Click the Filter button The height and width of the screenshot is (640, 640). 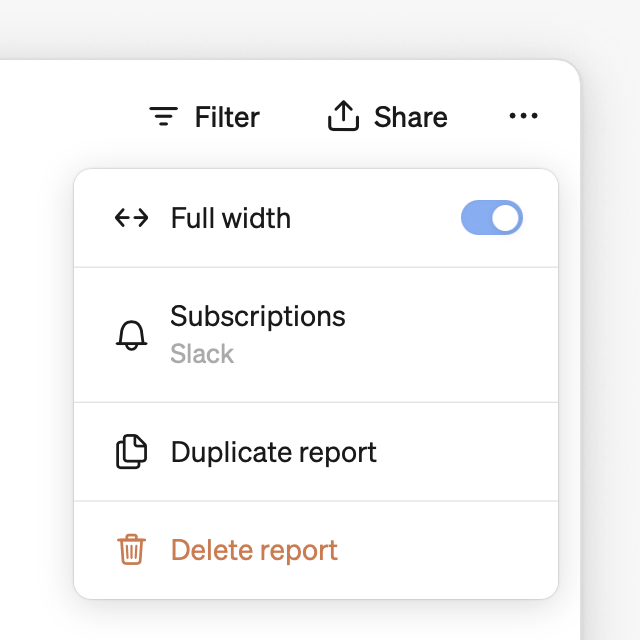point(204,117)
